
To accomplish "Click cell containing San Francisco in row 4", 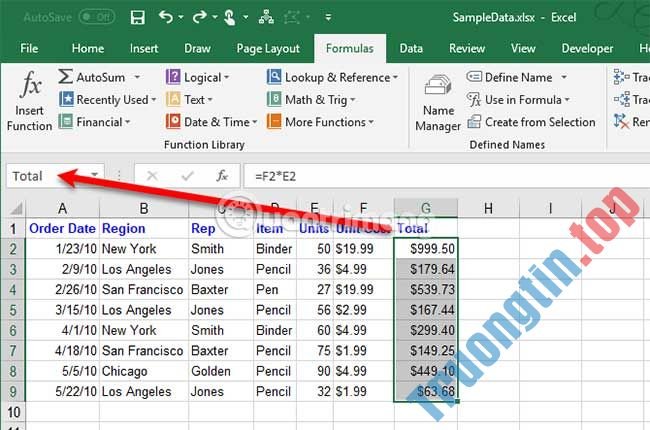I will pos(144,289).
